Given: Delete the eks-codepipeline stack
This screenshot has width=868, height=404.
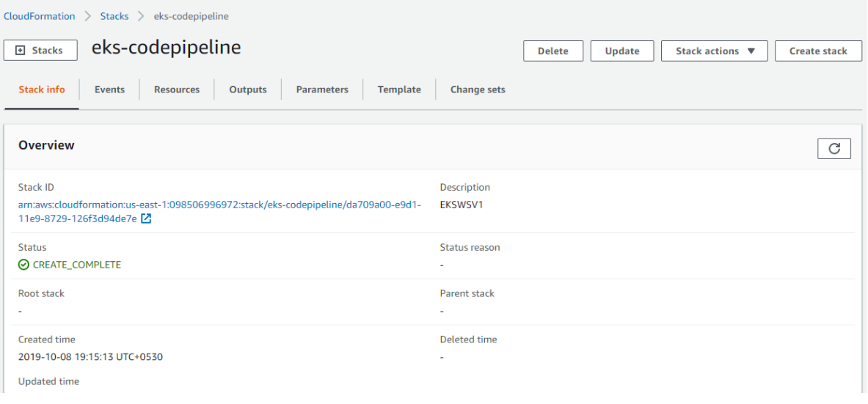Looking at the screenshot, I should click(x=553, y=51).
